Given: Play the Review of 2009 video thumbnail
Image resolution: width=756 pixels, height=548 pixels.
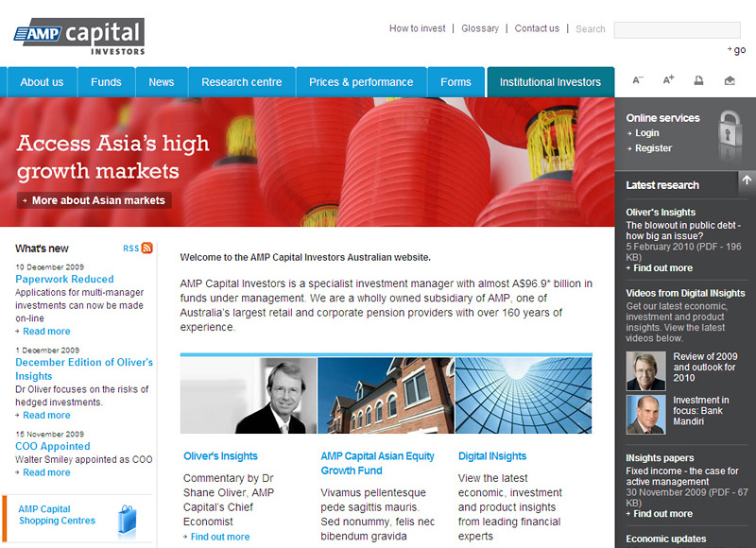Looking at the screenshot, I should [644, 370].
